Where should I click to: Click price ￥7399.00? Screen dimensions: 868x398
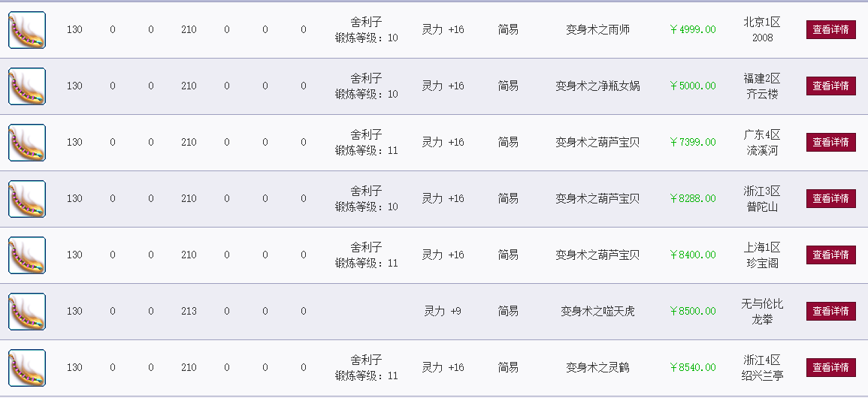[x=692, y=142]
